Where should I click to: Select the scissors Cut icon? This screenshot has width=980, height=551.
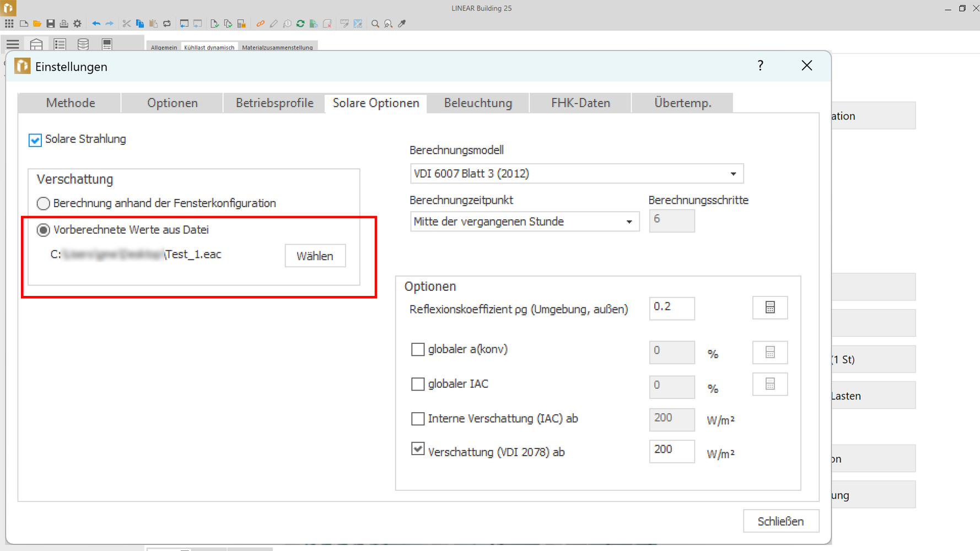tap(126, 24)
